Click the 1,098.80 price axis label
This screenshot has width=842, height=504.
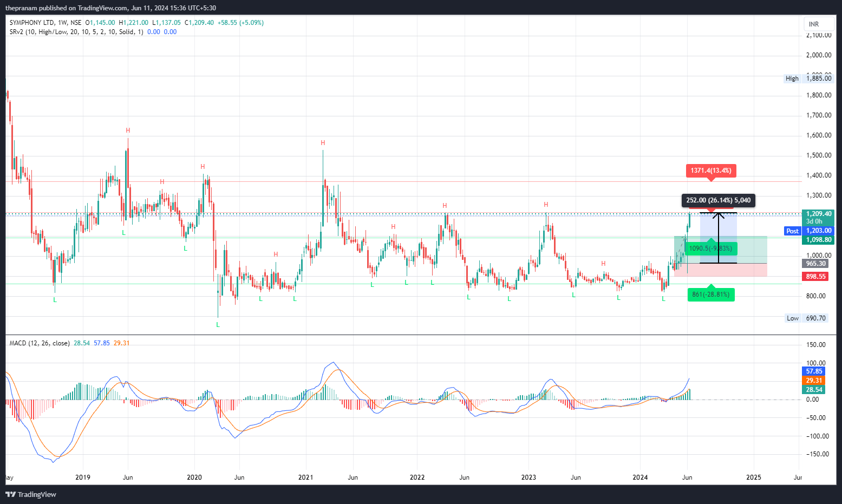pos(818,240)
